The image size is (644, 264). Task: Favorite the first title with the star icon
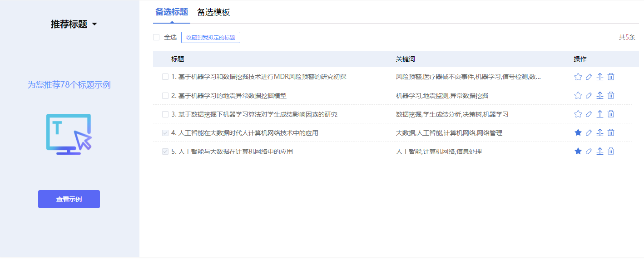coord(578,76)
